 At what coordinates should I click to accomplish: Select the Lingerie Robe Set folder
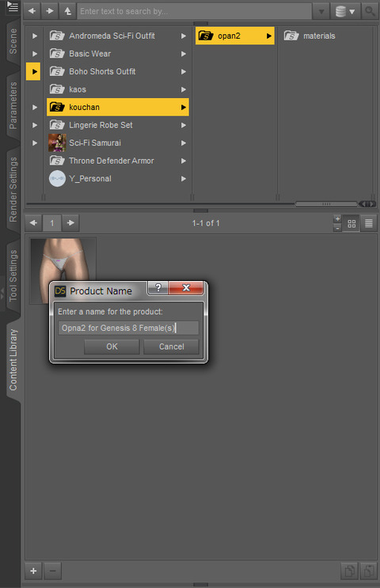118,125
